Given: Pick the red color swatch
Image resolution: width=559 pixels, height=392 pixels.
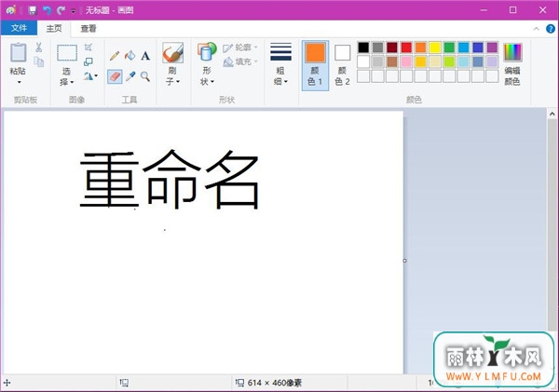Looking at the screenshot, I should [x=406, y=47].
